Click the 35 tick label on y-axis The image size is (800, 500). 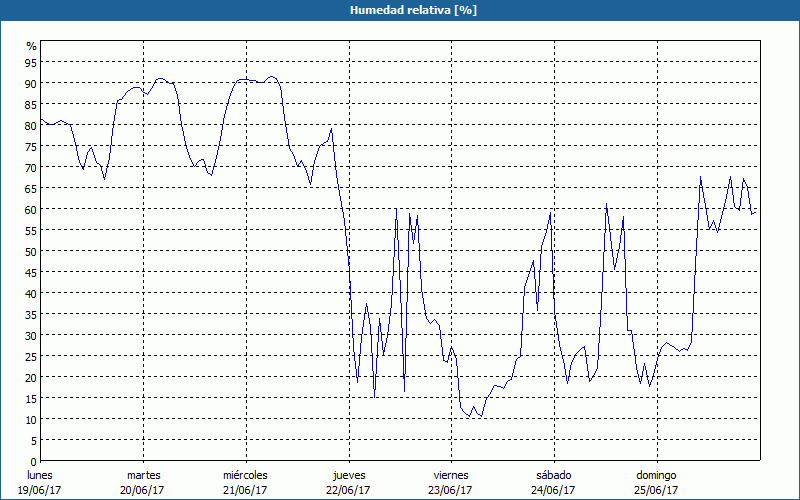pyautogui.click(x=30, y=314)
